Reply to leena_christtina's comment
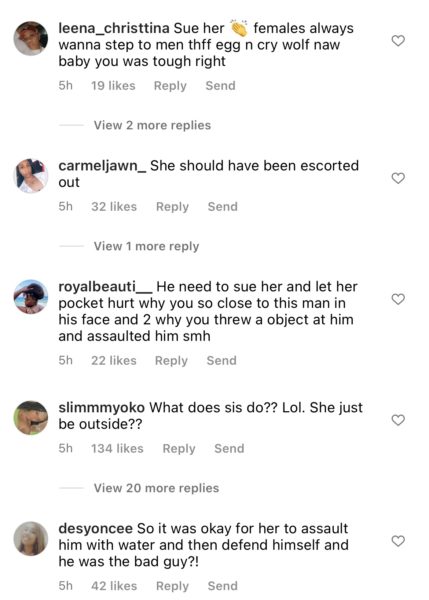 click(170, 86)
